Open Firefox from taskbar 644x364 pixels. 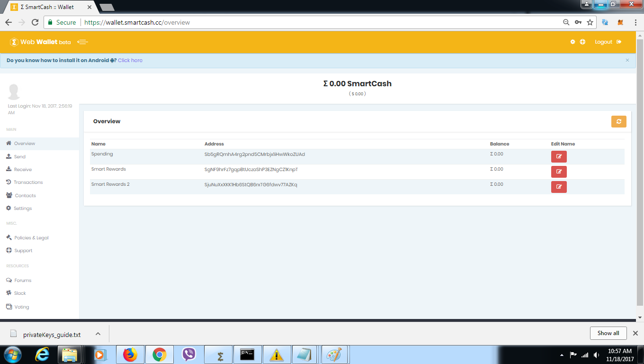(129, 355)
